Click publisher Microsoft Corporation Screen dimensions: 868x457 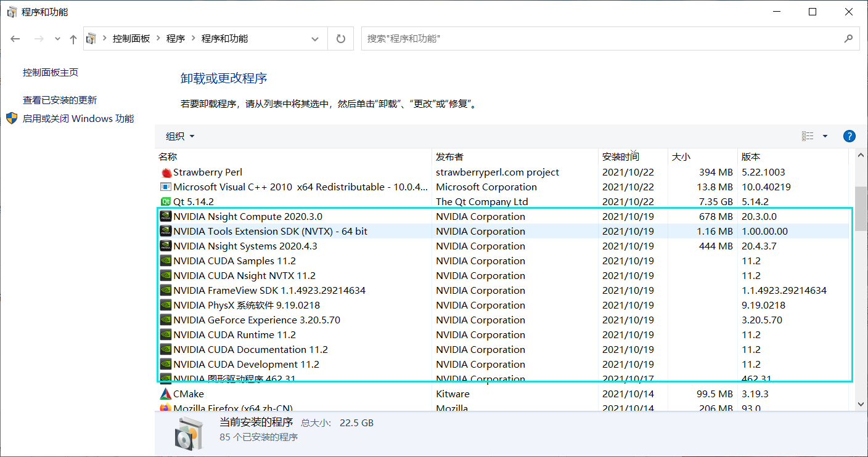coord(486,187)
